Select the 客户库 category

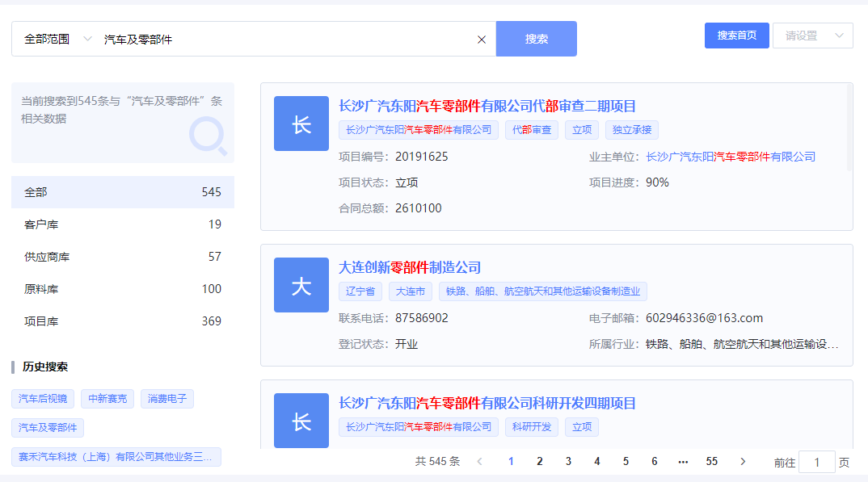click(123, 224)
